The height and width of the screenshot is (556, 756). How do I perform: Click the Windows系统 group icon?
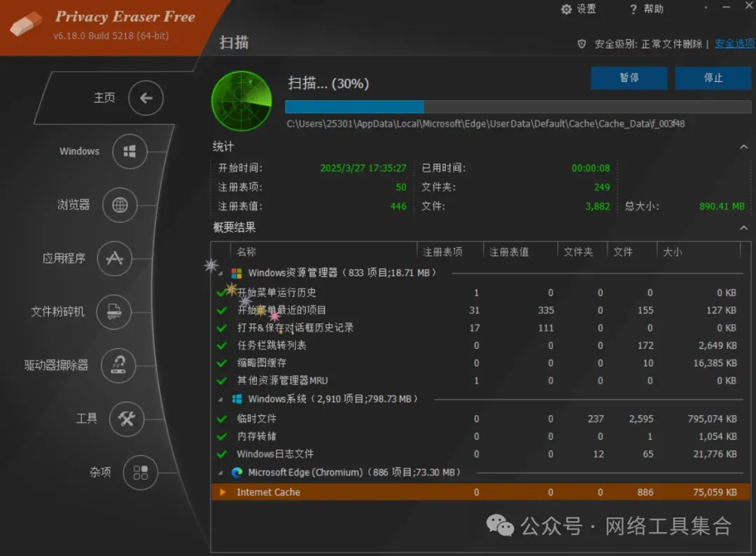[x=237, y=399]
